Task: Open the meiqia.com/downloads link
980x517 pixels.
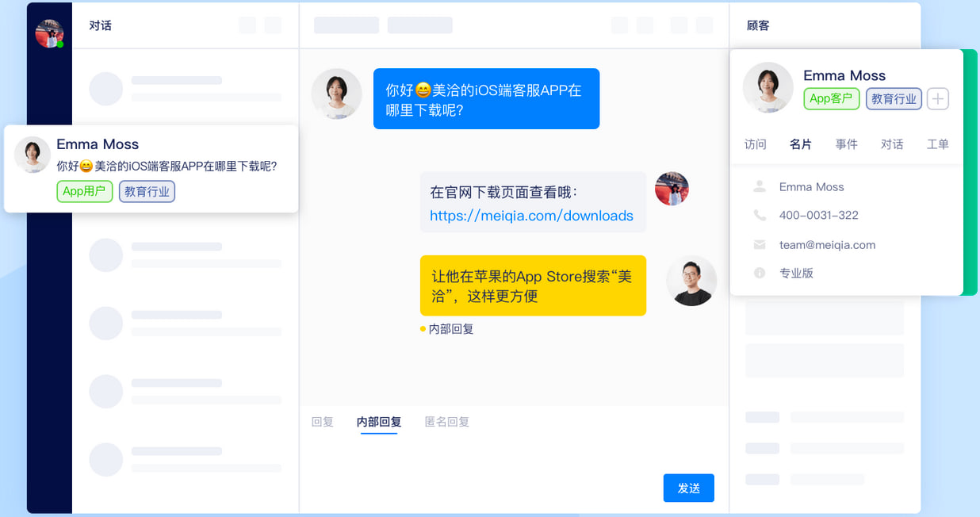Action: 532,215
